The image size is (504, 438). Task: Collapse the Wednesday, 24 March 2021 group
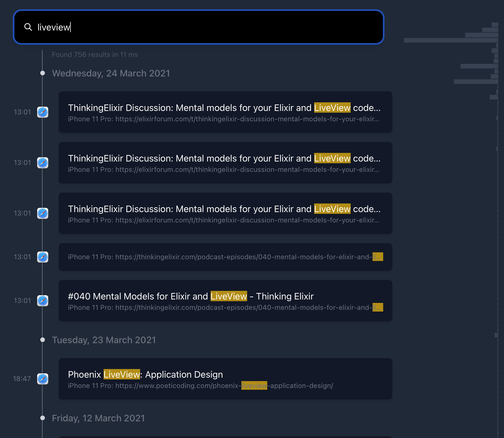pos(111,73)
